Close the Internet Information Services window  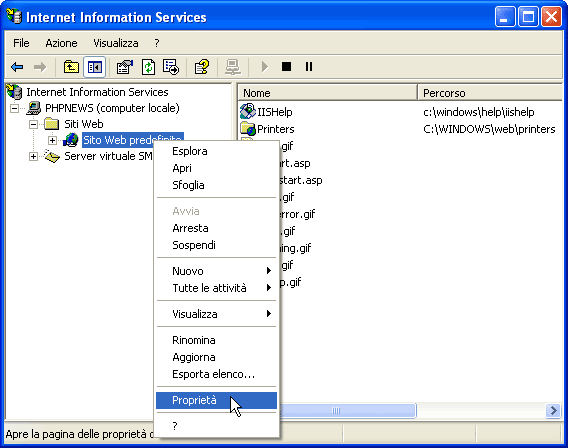551,17
